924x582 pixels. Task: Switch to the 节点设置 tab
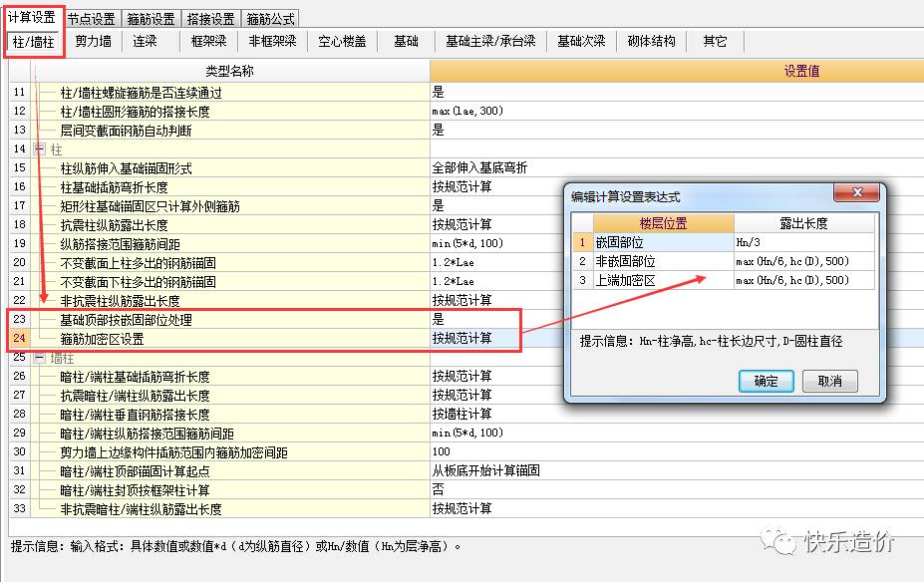tap(91, 19)
